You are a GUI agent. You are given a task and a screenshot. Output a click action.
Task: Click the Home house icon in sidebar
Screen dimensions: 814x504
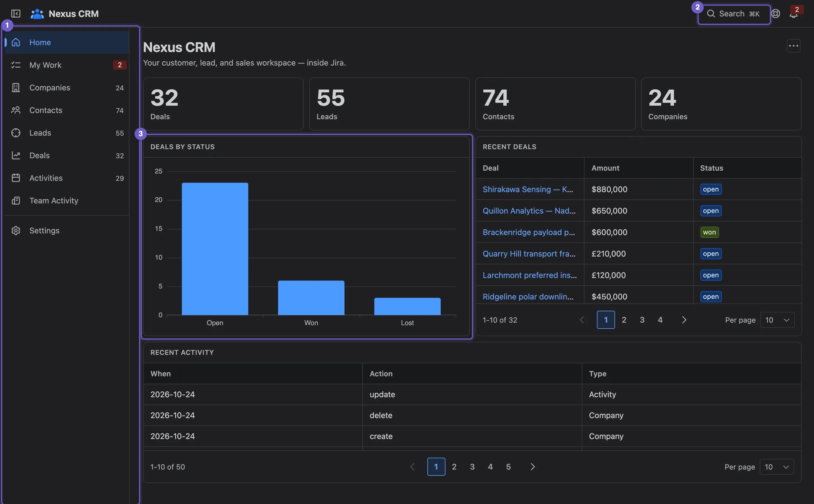click(16, 42)
